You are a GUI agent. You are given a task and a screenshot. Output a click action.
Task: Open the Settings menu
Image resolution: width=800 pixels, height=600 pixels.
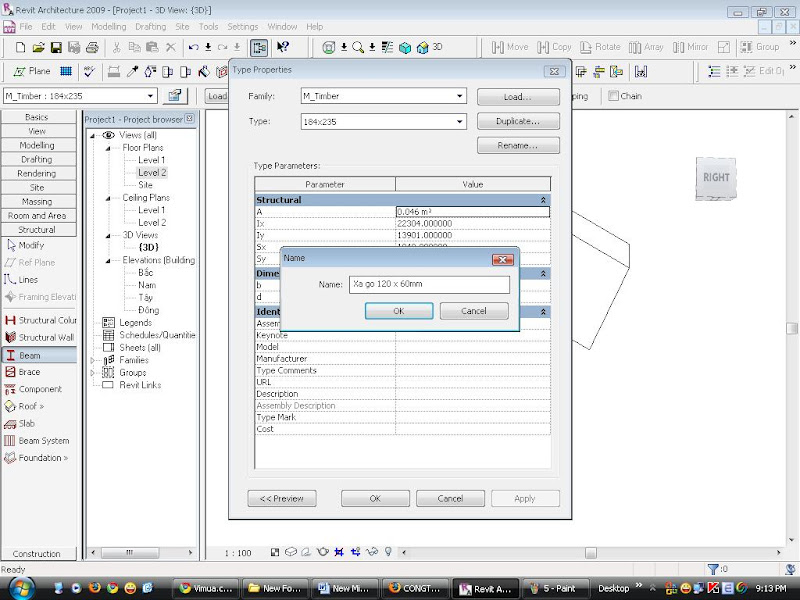tap(242, 27)
